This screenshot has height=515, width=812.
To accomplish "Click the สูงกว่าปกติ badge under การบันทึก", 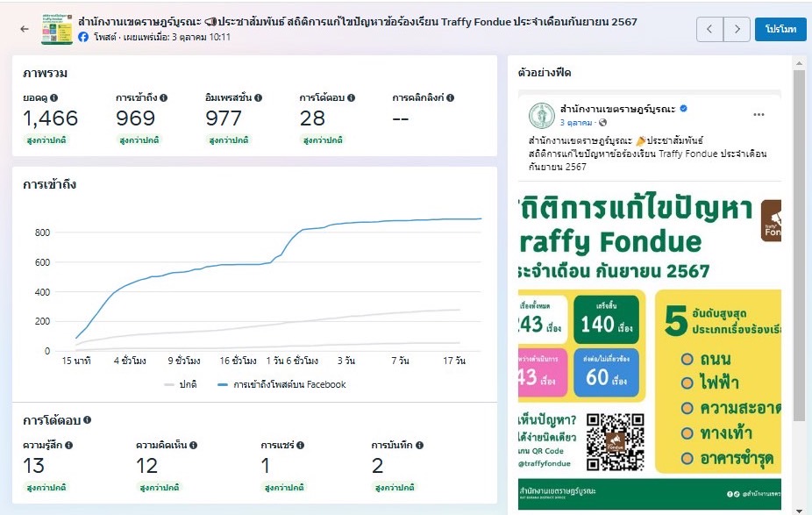I will pos(395,488).
